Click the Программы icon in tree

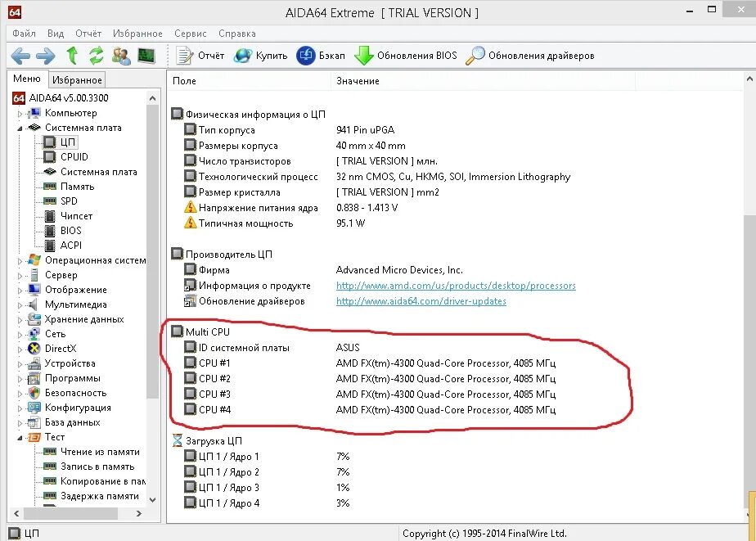coord(34,378)
